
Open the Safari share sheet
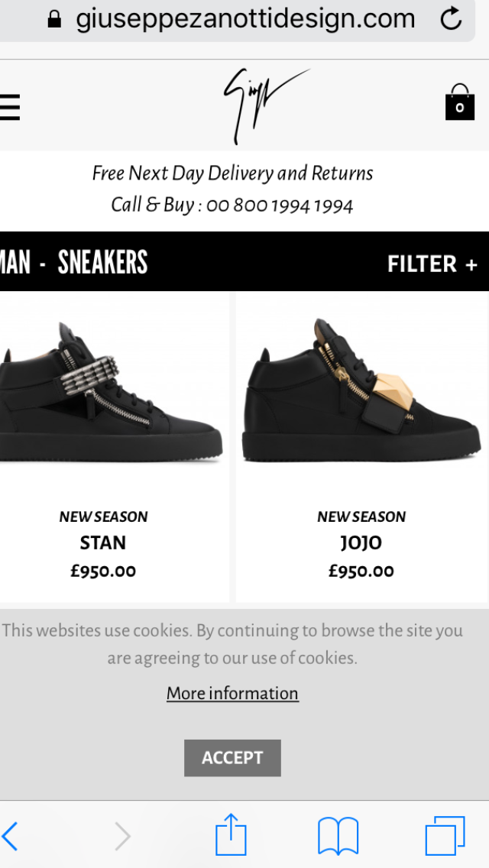pos(231,834)
